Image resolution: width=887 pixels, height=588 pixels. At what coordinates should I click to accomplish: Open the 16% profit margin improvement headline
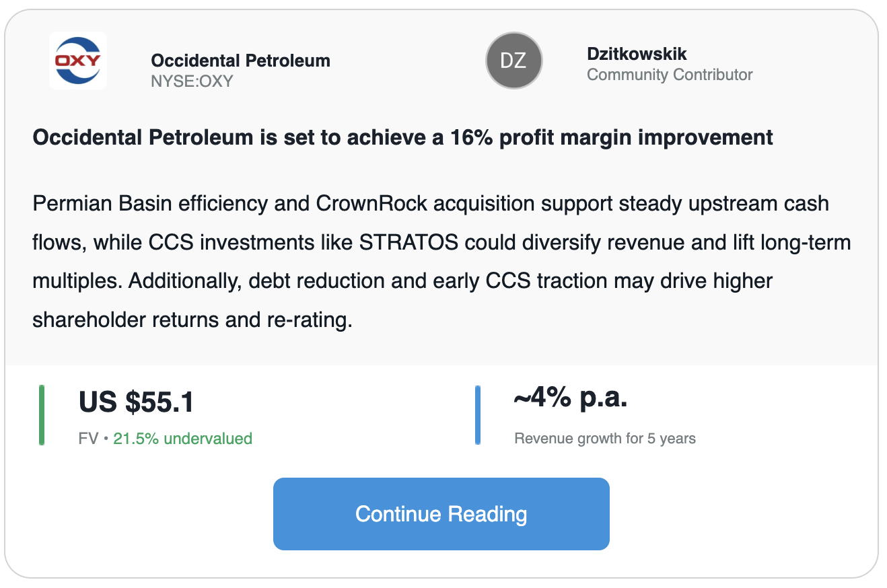click(402, 138)
